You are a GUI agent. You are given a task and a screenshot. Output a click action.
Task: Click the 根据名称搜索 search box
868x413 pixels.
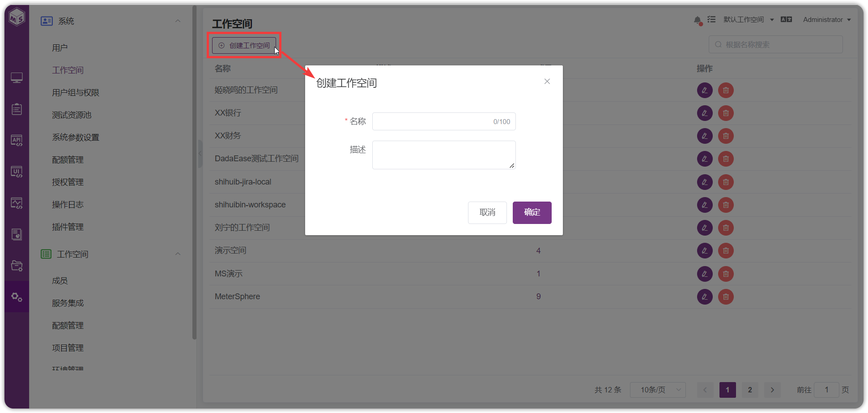(776, 44)
